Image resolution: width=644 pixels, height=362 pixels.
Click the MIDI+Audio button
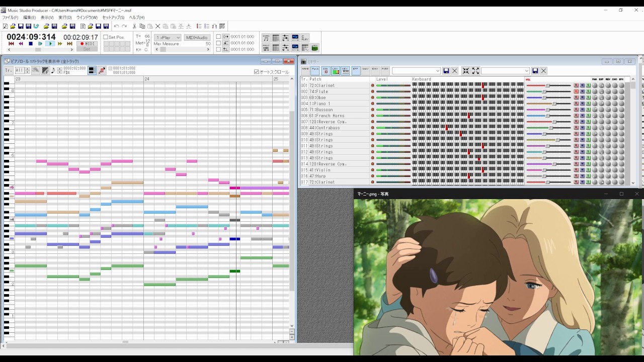[197, 38]
